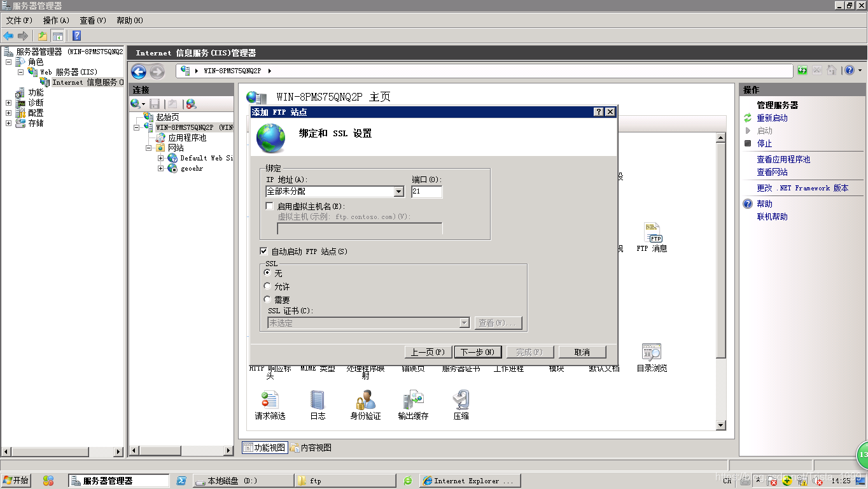Open the 帮助(H) menu

(x=130, y=20)
